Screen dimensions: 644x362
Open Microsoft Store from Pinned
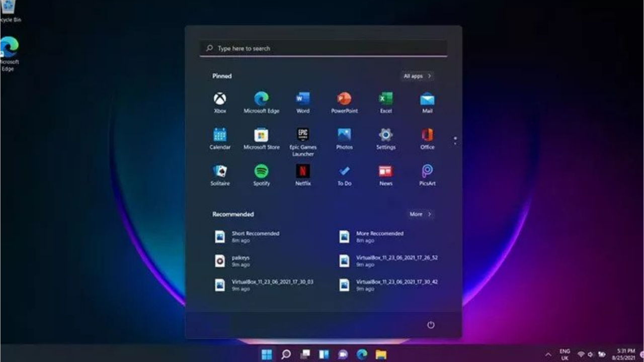[x=261, y=139]
